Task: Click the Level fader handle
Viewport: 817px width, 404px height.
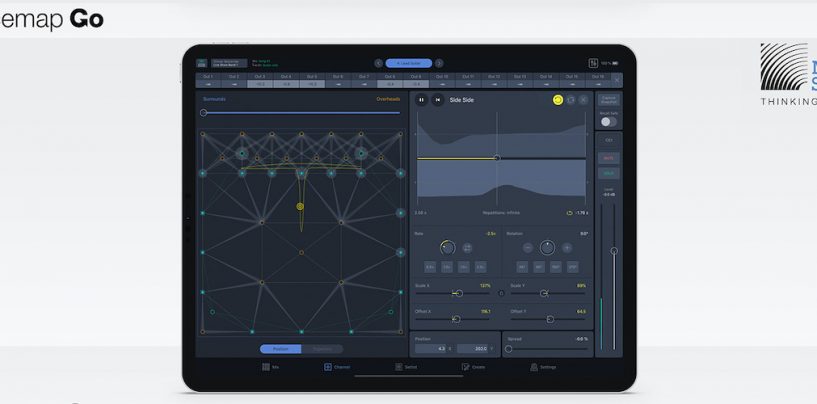Action: (x=614, y=251)
